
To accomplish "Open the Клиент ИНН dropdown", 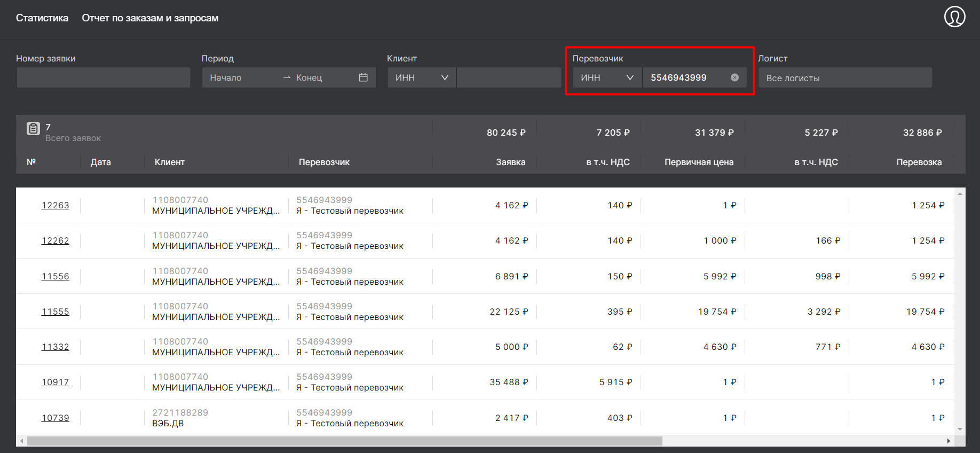I will 422,77.
